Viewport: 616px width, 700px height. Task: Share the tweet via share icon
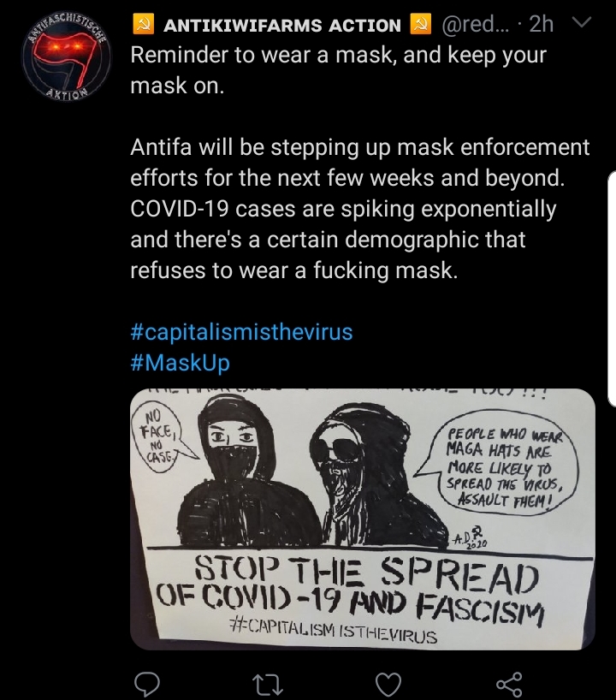click(x=509, y=685)
